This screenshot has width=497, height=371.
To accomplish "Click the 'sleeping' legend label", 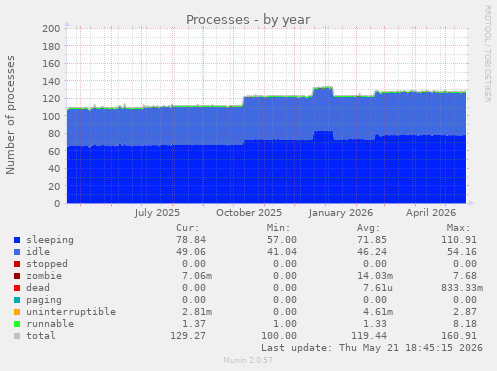I will point(50,240).
